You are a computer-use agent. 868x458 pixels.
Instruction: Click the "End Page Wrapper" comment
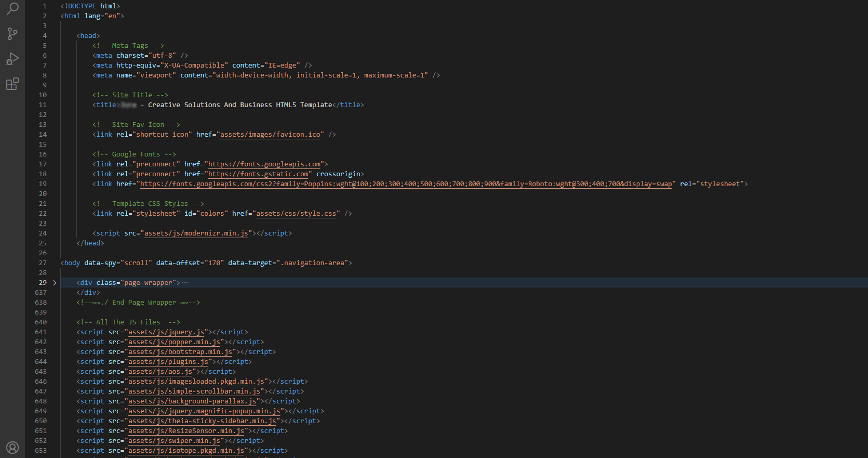point(144,303)
